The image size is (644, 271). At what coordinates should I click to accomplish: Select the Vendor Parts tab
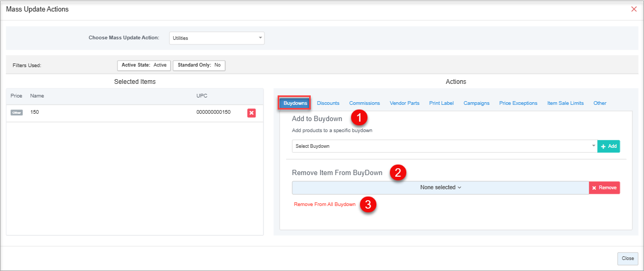[404, 103]
